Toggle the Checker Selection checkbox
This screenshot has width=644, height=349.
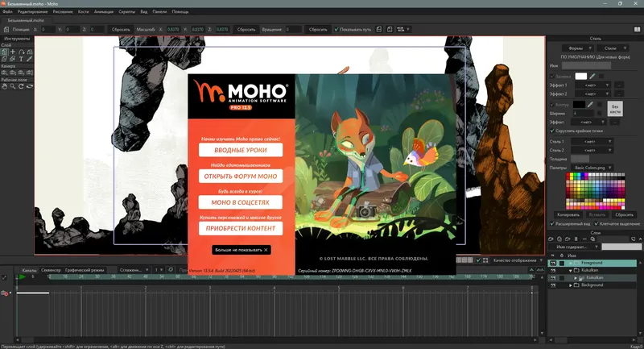coord(597,223)
